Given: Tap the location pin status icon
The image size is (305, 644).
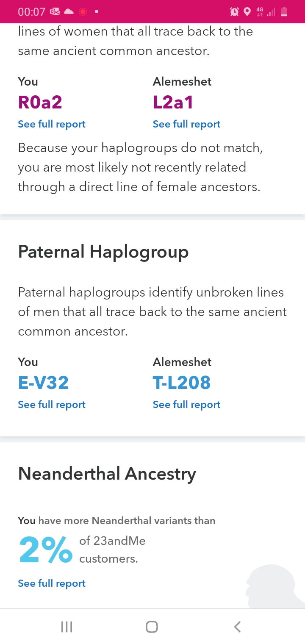Looking at the screenshot, I should pos(247,12).
